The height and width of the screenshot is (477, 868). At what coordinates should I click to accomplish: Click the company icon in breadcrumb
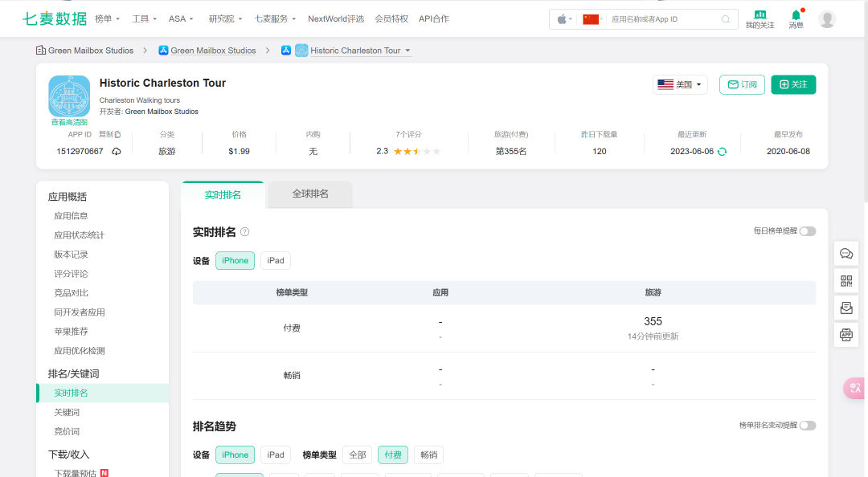[x=41, y=51]
